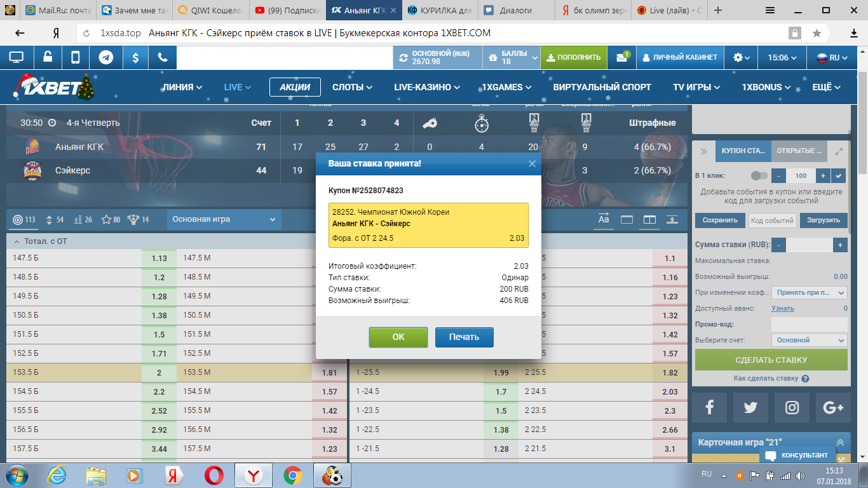The height and width of the screenshot is (488, 868).
Task: Open the Facebook social link
Action: [709, 408]
